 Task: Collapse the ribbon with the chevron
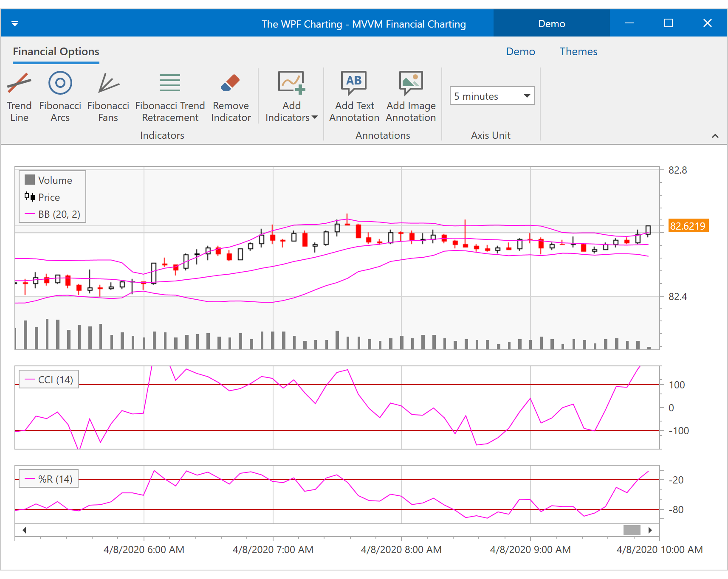tap(715, 136)
